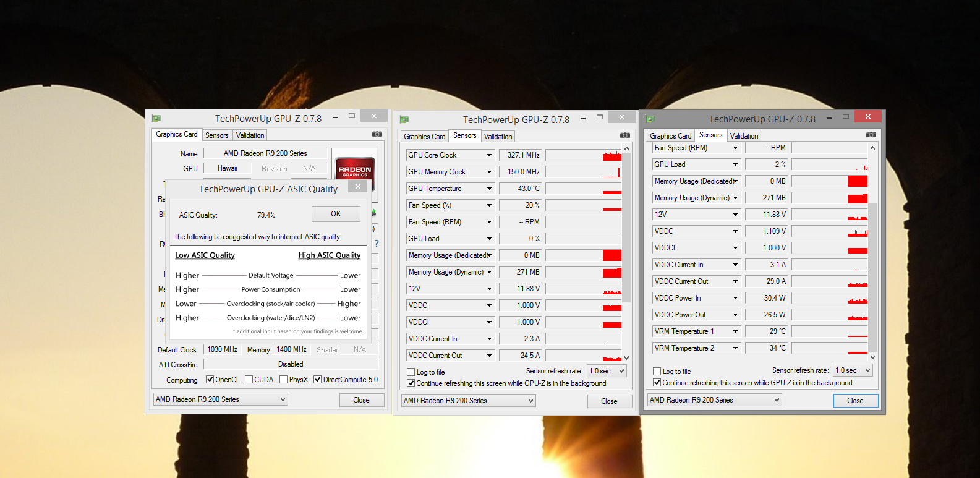Open the GPU Core Clock sensor dropdown

pyautogui.click(x=489, y=155)
